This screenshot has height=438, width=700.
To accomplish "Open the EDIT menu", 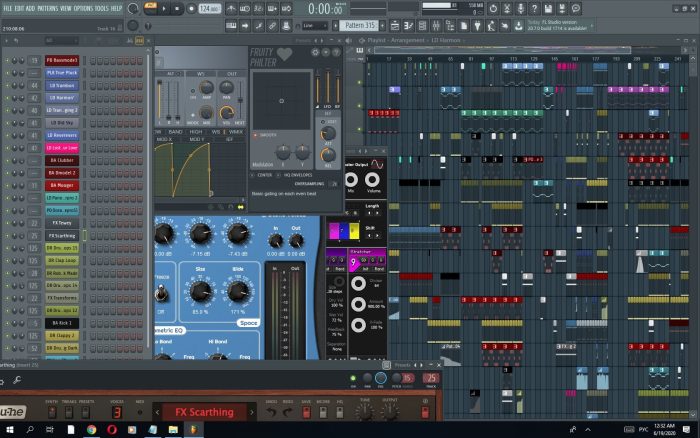I will click(19, 8).
